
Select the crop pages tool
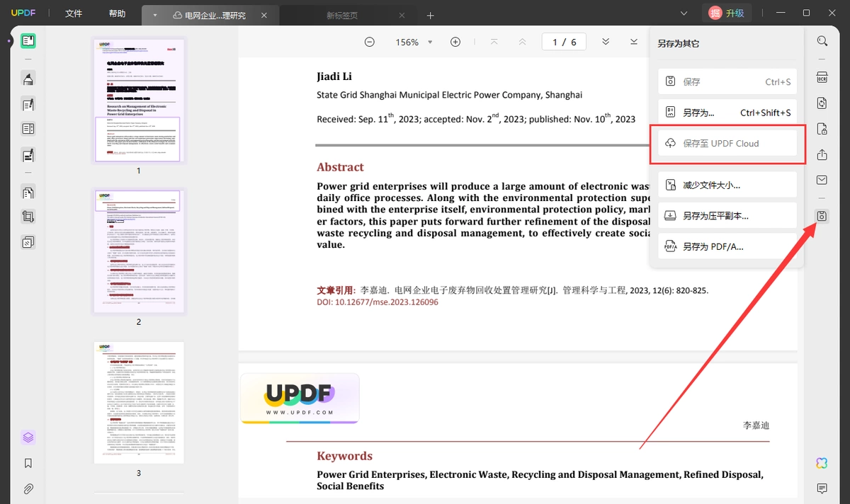click(28, 217)
